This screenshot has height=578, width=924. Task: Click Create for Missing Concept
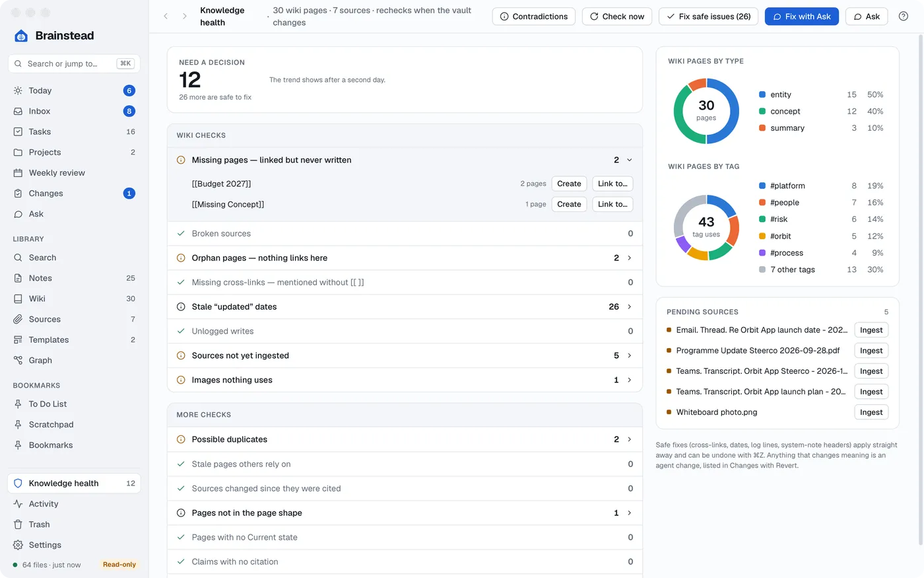pos(569,204)
